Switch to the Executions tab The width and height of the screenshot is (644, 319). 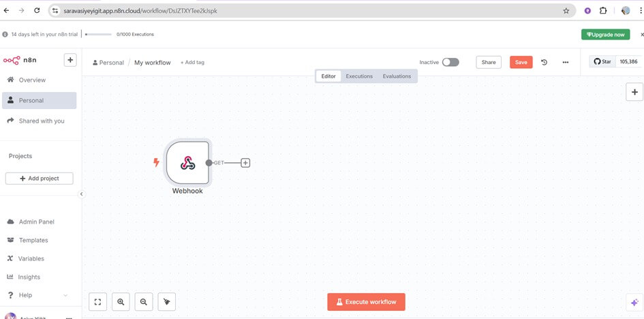[x=359, y=76]
